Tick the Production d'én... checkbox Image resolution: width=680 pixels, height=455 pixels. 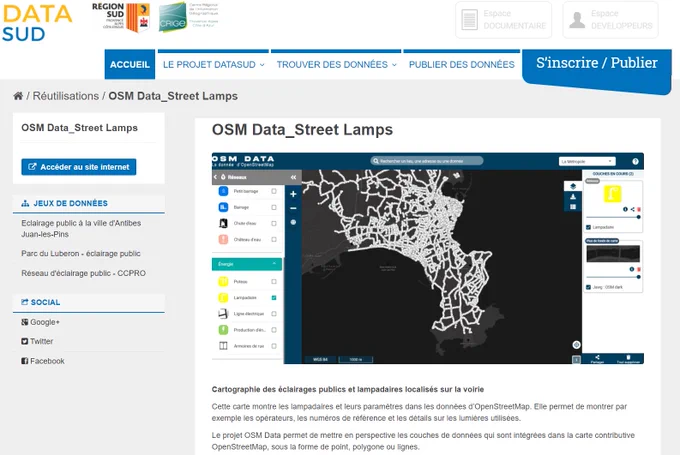(x=274, y=330)
